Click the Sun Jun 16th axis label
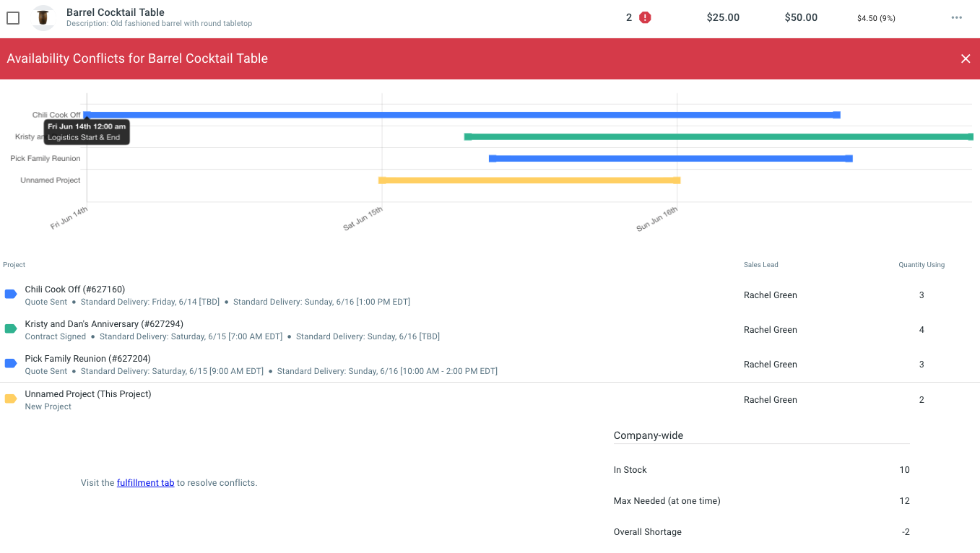Viewport: 980px width, 553px height. click(x=657, y=219)
